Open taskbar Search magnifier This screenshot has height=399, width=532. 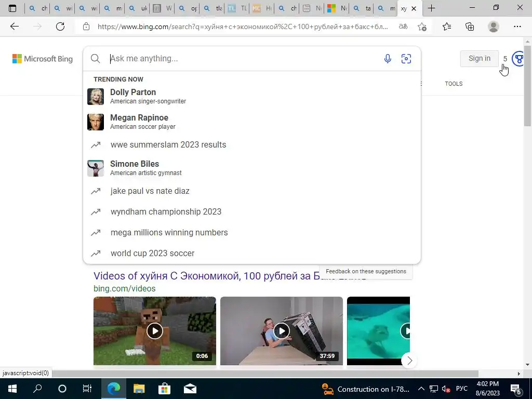click(x=37, y=389)
